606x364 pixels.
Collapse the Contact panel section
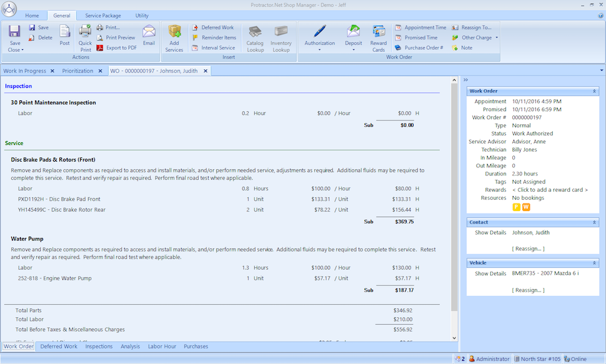pyautogui.click(x=594, y=222)
